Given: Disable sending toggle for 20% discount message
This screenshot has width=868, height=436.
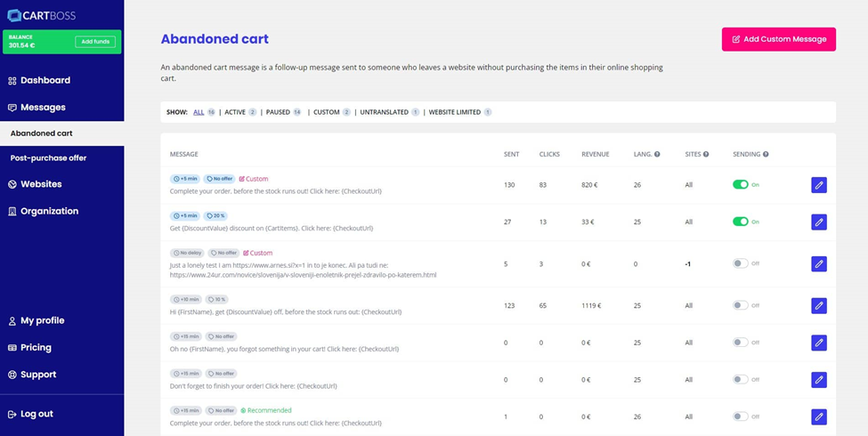Looking at the screenshot, I should (740, 222).
